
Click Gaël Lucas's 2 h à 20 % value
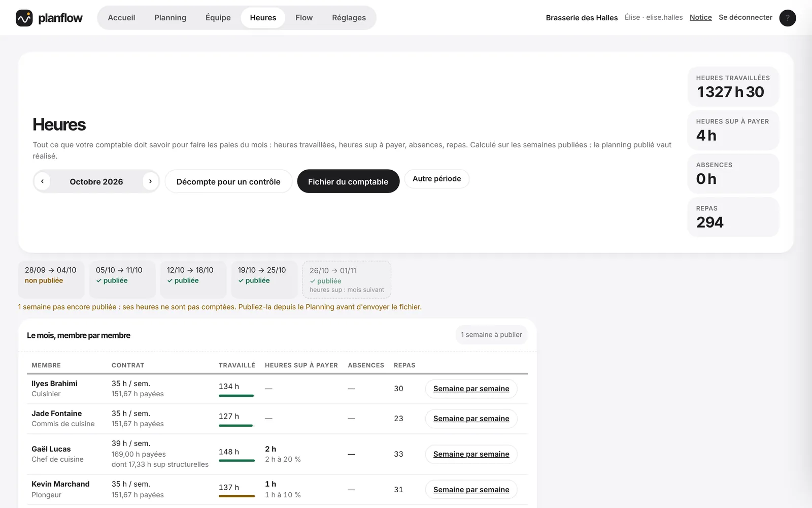tap(283, 459)
